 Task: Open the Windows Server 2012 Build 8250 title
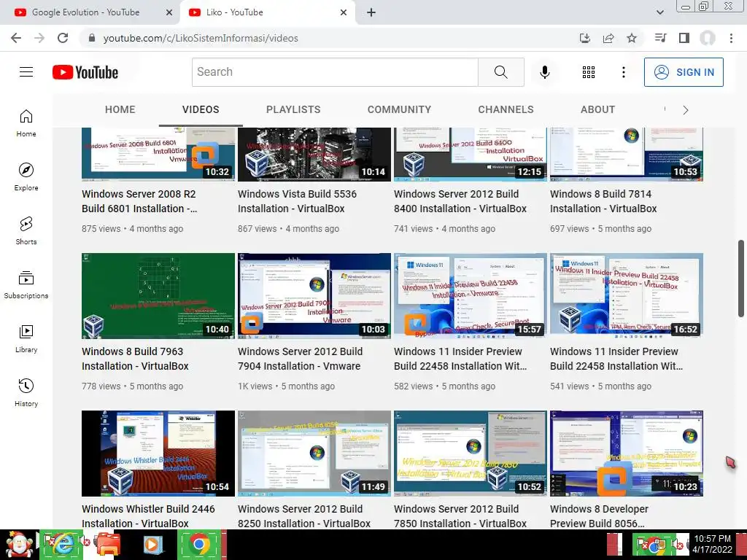click(x=304, y=516)
